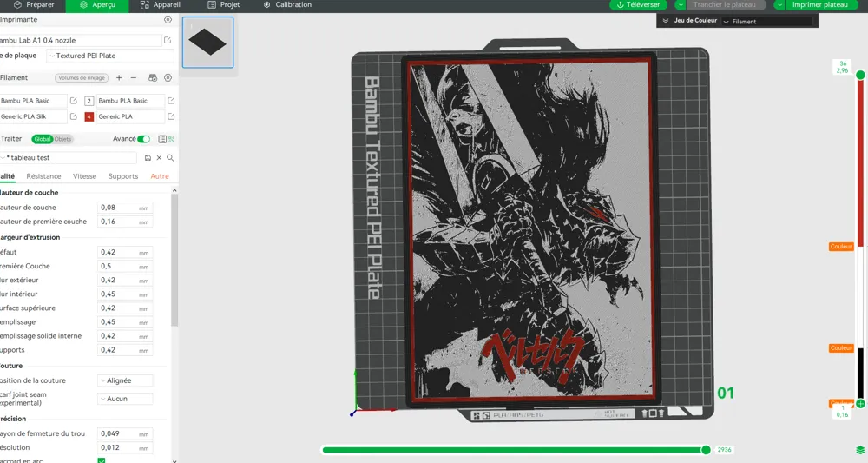Edit second Bambu PLA Basic filament preset
Image resolution: width=868 pixels, height=463 pixels.
click(x=171, y=101)
